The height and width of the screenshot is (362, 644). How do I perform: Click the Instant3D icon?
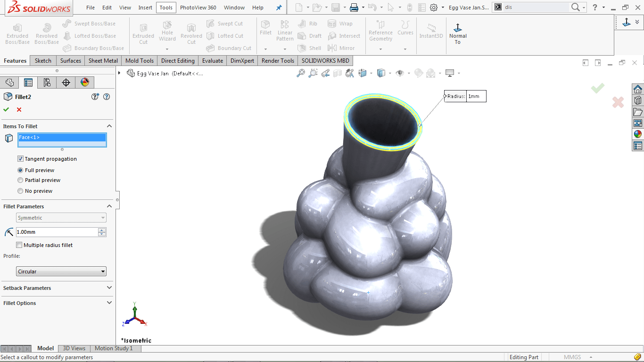[x=430, y=32]
